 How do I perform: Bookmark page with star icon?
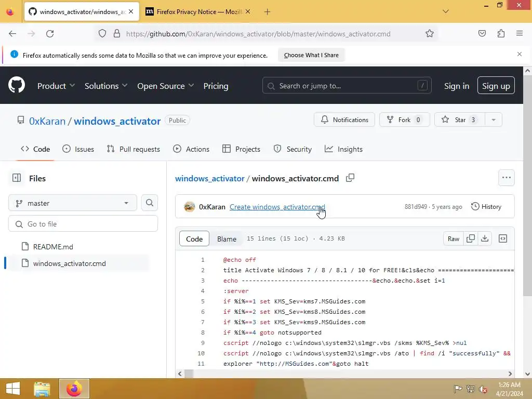[x=430, y=34]
